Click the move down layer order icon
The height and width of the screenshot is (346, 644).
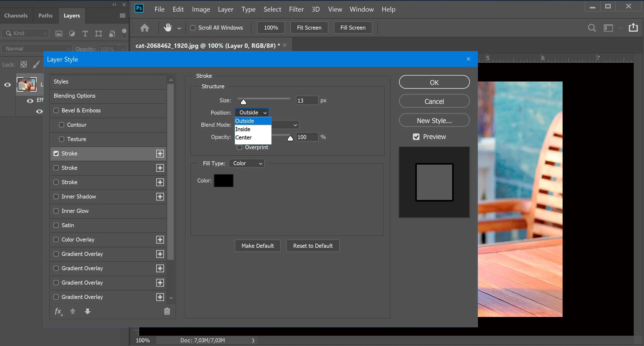pos(88,311)
